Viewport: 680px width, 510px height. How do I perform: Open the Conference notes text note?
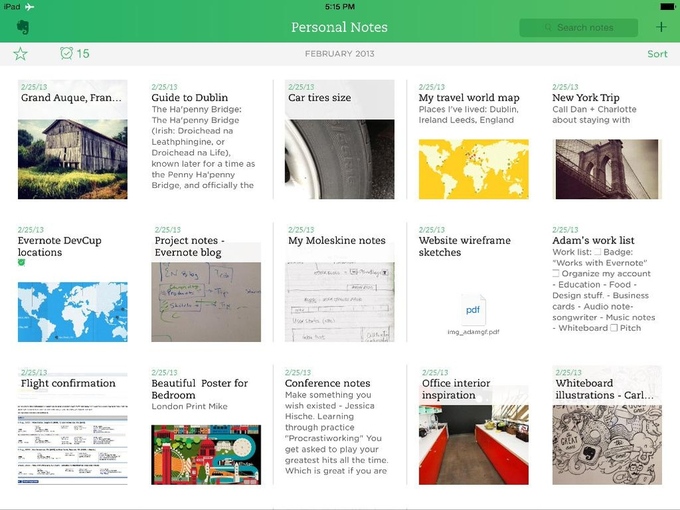339,425
